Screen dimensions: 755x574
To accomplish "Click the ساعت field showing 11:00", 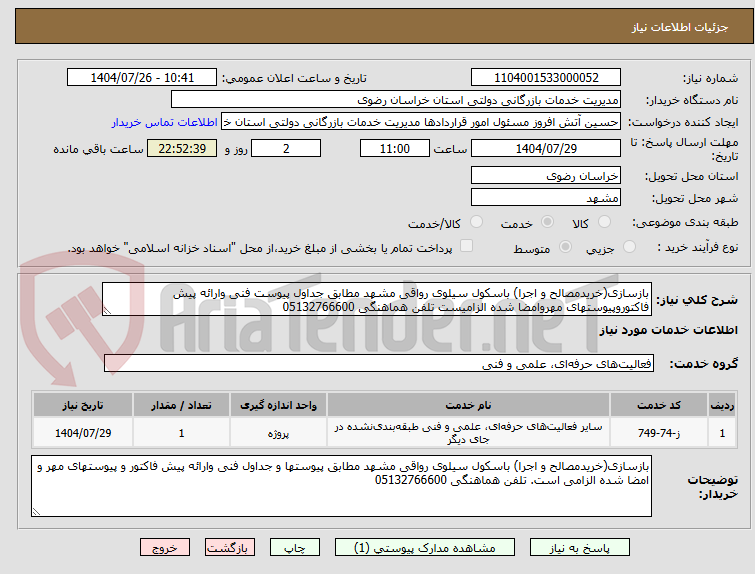I will click(395, 148).
